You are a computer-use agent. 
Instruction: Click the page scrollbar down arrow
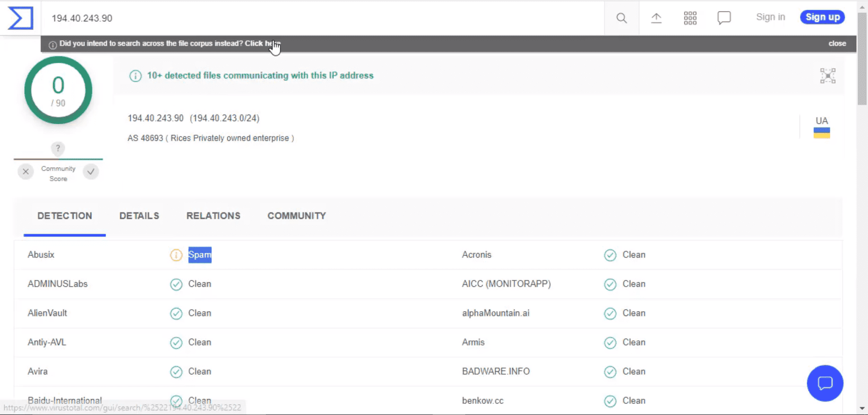pos(862,409)
